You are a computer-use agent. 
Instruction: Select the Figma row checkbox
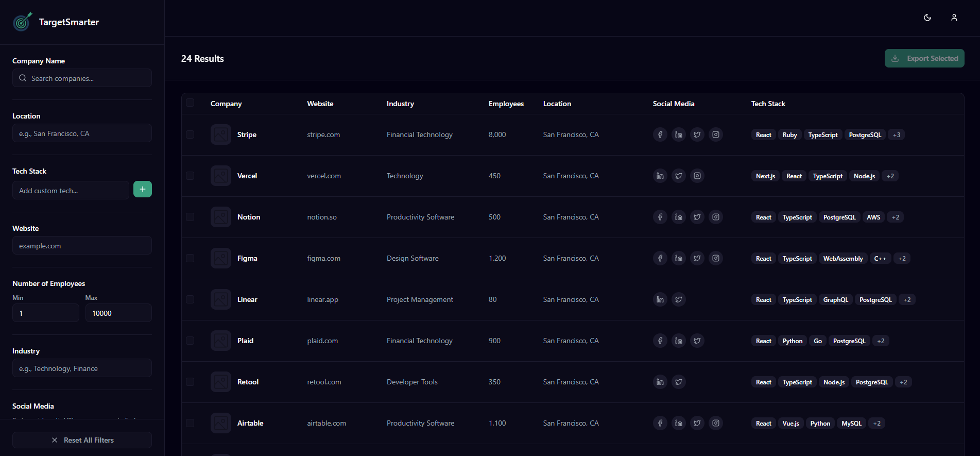[190, 258]
